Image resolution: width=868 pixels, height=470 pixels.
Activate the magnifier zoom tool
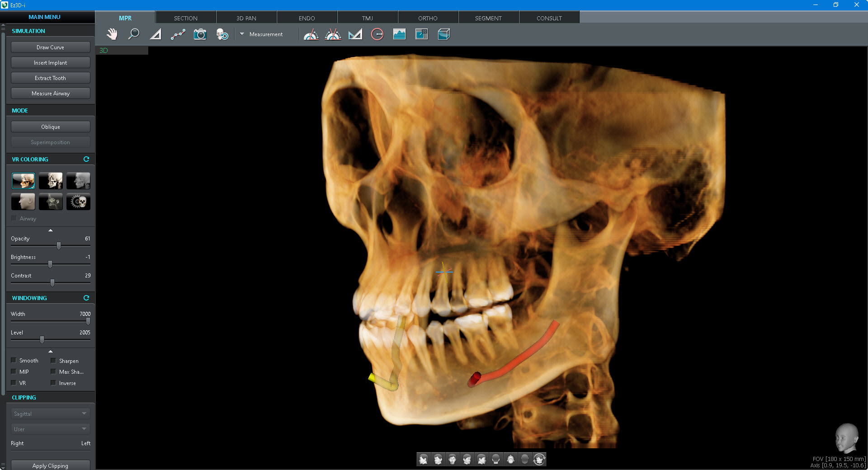[133, 34]
